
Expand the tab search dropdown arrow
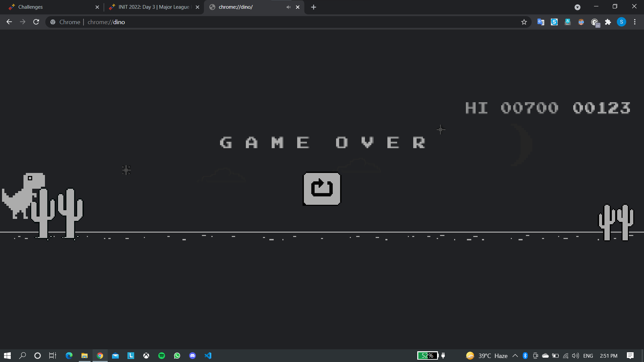point(577,7)
